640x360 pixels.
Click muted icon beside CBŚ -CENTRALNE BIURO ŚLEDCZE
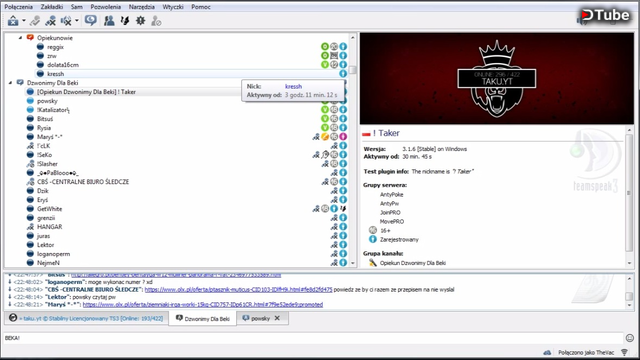(x=30, y=182)
